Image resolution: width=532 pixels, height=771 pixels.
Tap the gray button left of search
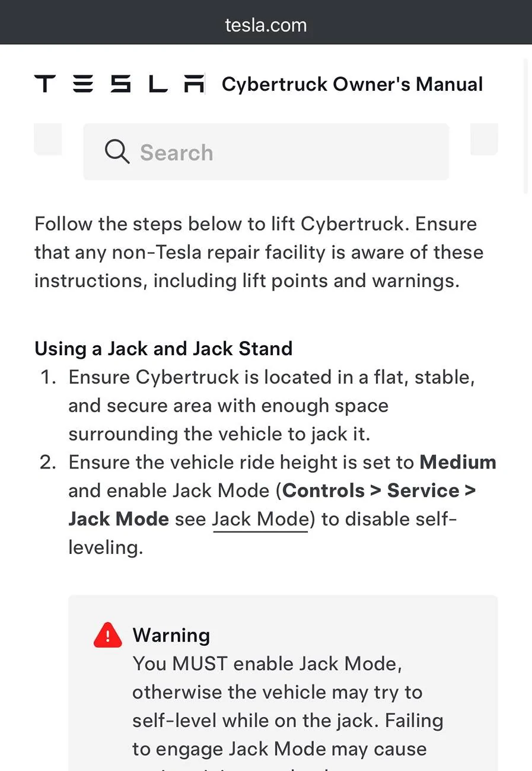48,139
